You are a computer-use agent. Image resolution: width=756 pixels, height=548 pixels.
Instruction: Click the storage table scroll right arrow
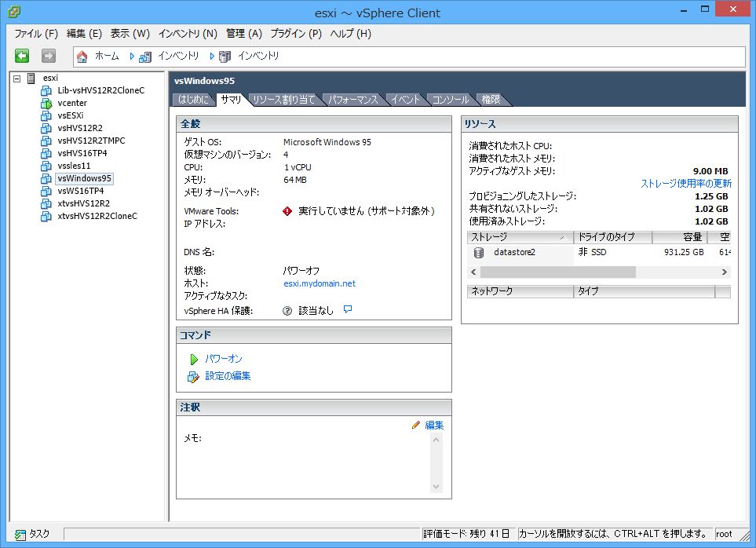coord(724,272)
